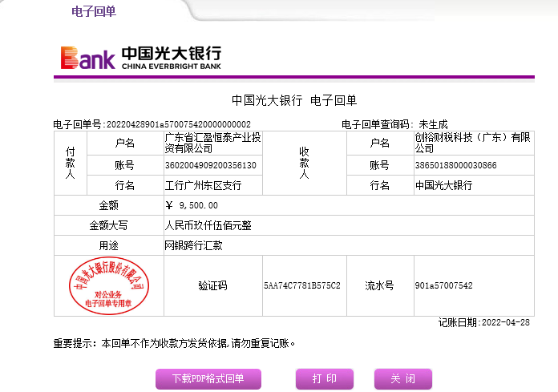This screenshot has height=392, width=558.
Task: Select payer account 3602004909200356130
Action: coord(210,165)
